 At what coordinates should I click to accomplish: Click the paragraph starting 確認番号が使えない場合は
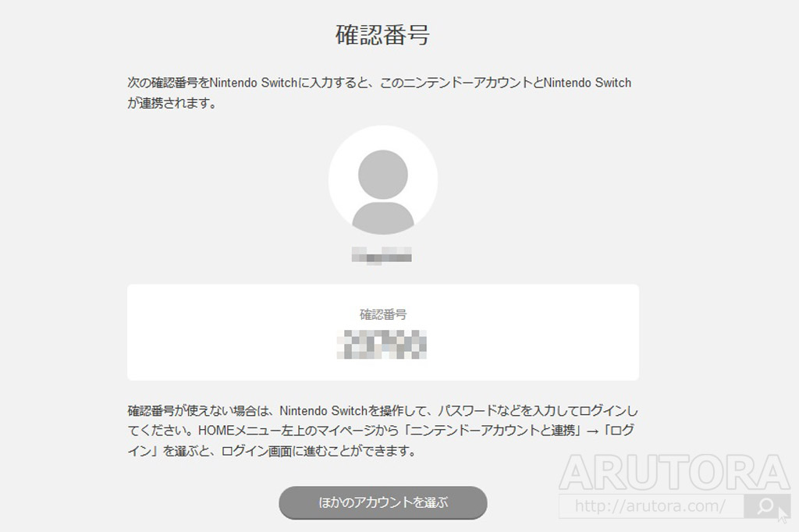pos(382,431)
